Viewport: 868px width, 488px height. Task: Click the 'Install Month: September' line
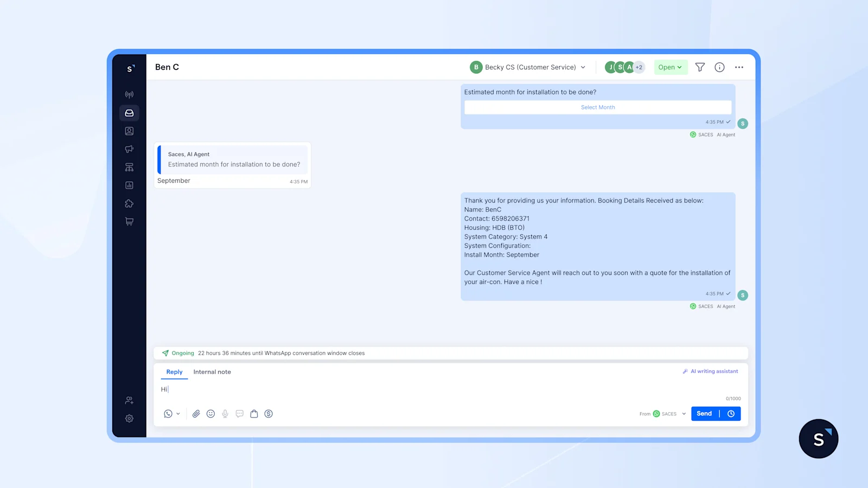(502, 255)
